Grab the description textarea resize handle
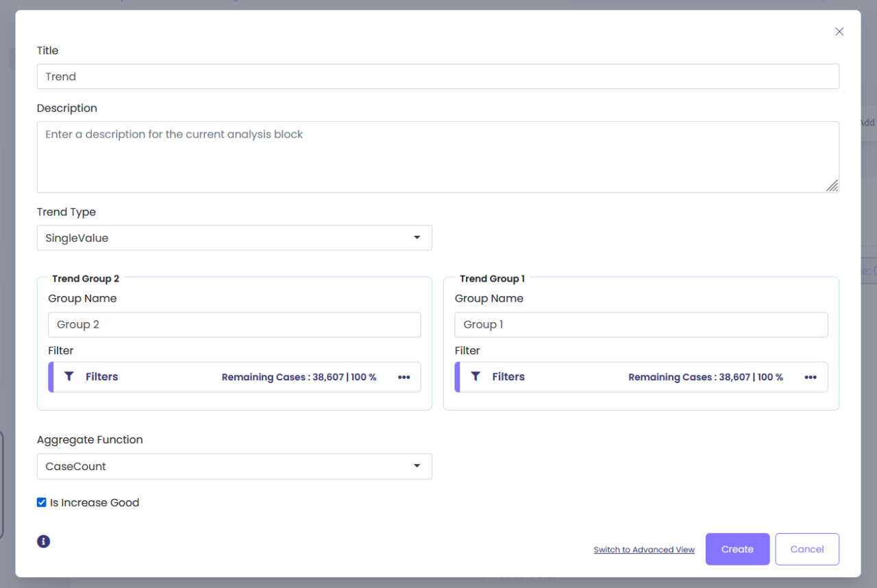877x588 pixels. click(832, 185)
